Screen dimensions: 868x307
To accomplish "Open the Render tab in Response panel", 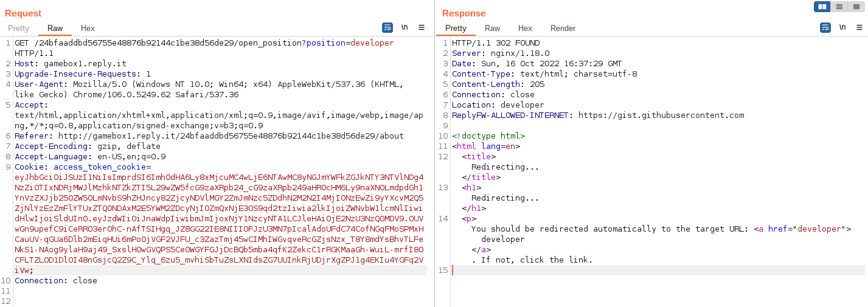I will coord(563,29).
